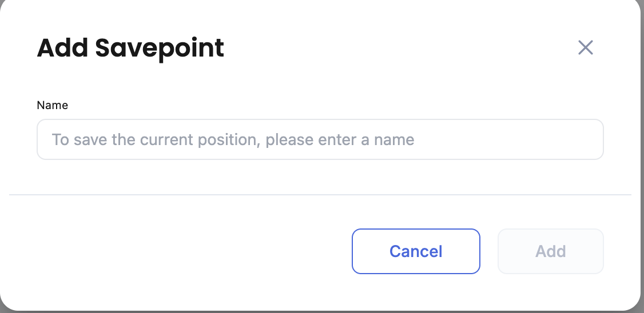Select the cross icon in dialog header

585,47
